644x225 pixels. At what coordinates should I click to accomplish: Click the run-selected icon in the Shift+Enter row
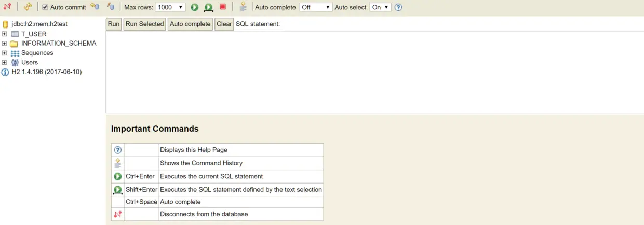(118, 190)
